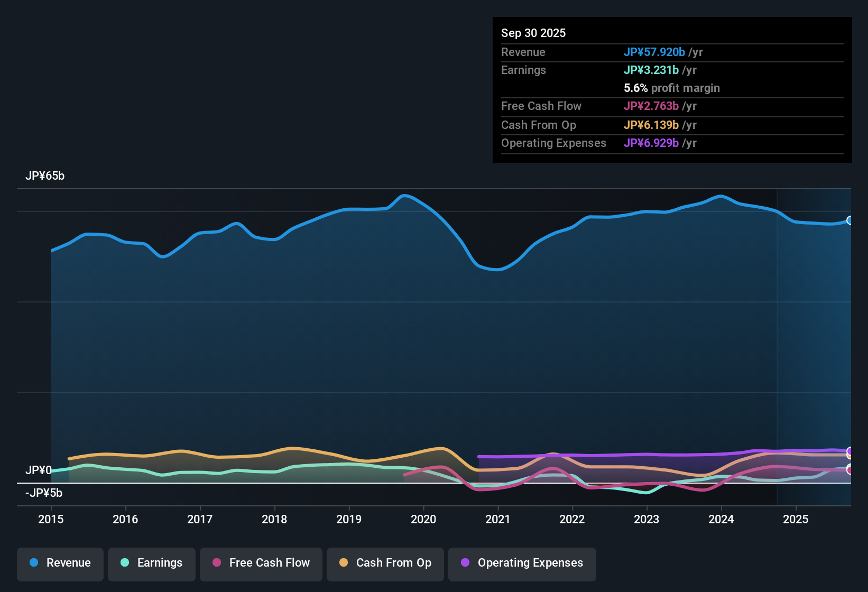The height and width of the screenshot is (592, 868).
Task: Toggle the Revenue series visibility
Action: click(60, 563)
